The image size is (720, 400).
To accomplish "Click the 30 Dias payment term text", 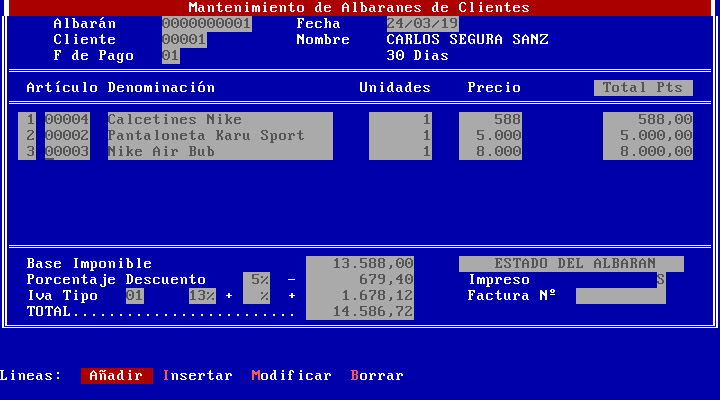I will [418, 56].
